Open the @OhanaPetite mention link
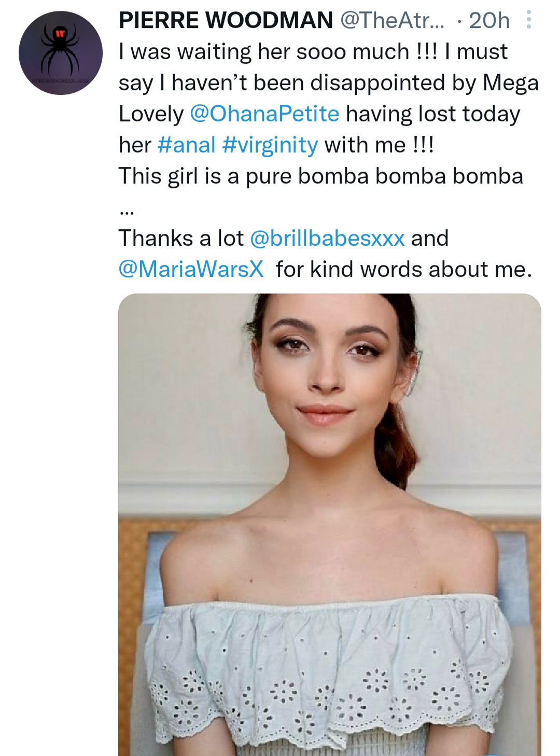 264,114
